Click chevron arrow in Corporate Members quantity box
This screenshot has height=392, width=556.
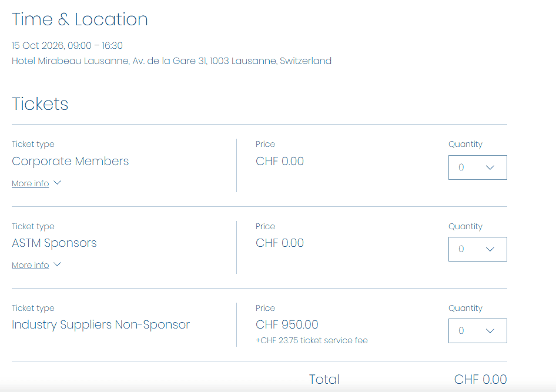pos(490,167)
